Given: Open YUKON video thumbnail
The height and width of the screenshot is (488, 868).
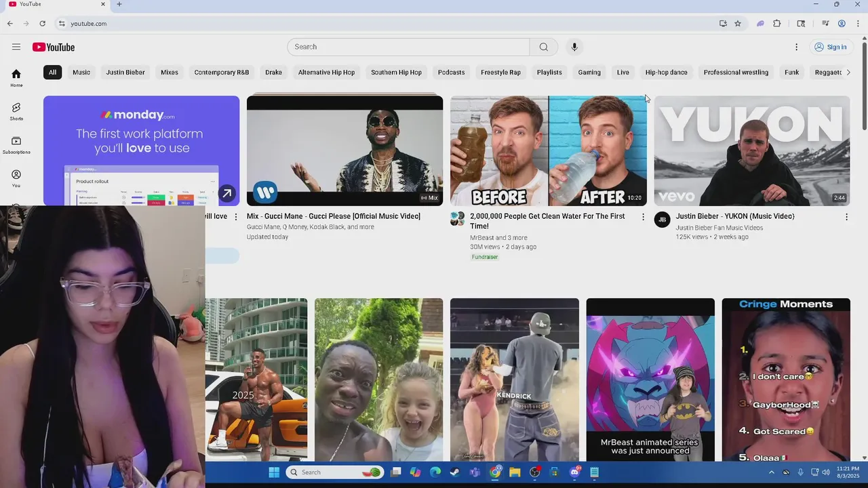Looking at the screenshot, I should (752, 150).
